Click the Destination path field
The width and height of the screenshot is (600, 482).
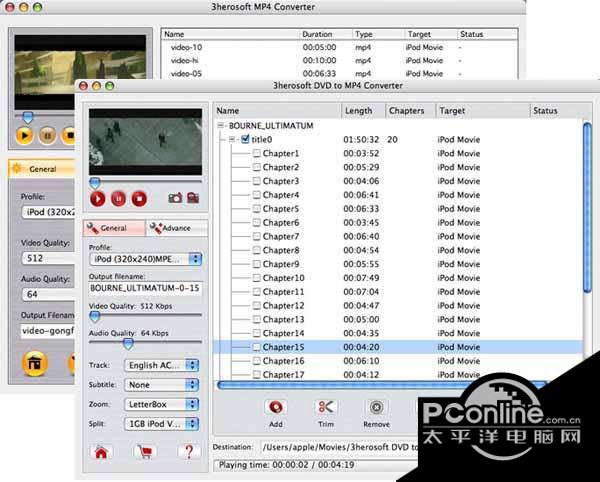pos(340,447)
